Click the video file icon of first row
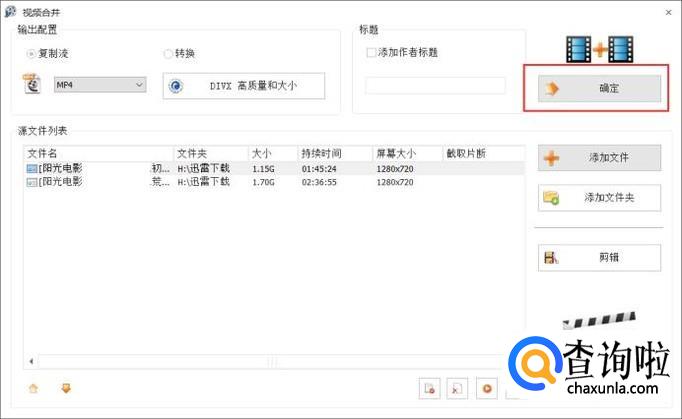This screenshot has height=419, width=682. click(32, 168)
